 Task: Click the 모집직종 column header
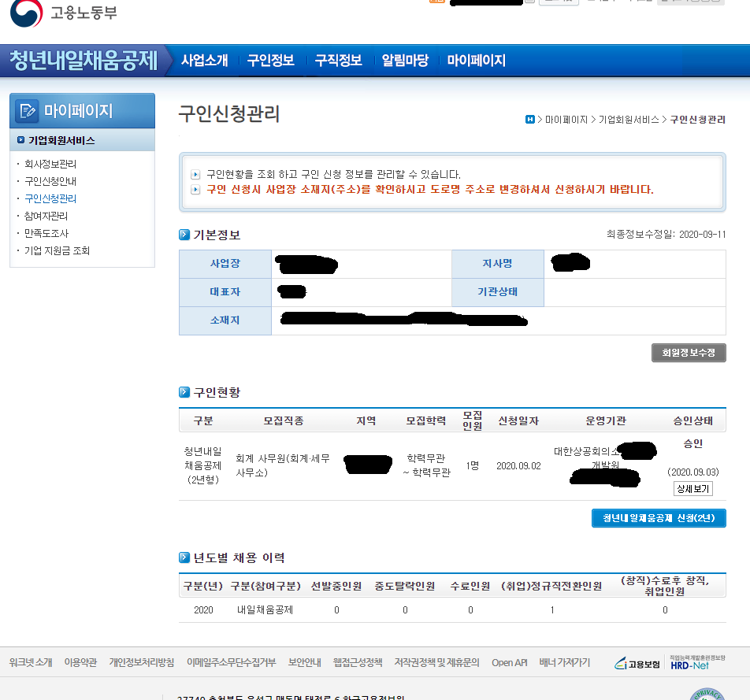coord(283,420)
